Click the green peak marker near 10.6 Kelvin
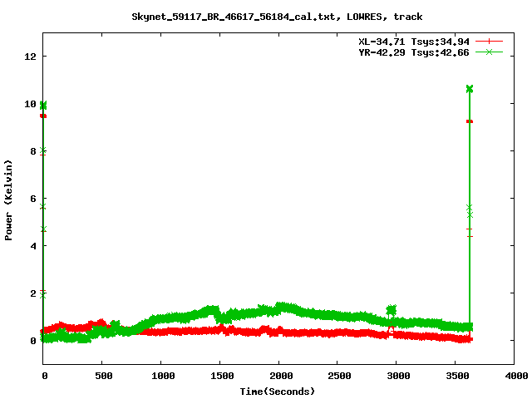 (x=470, y=89)
